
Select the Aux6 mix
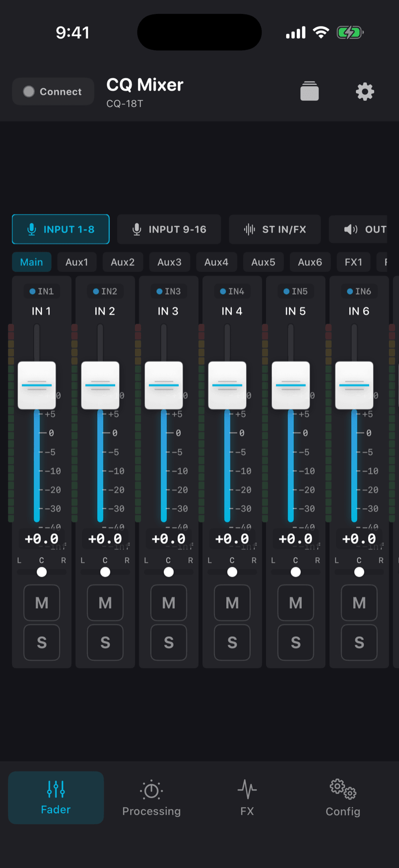click(310, 262)
